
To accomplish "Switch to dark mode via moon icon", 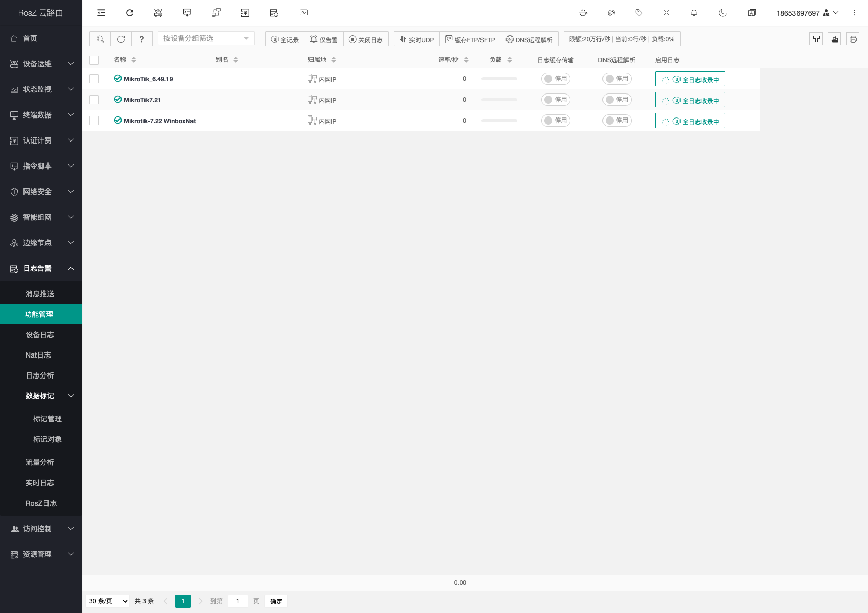I will tap(722, 13).
